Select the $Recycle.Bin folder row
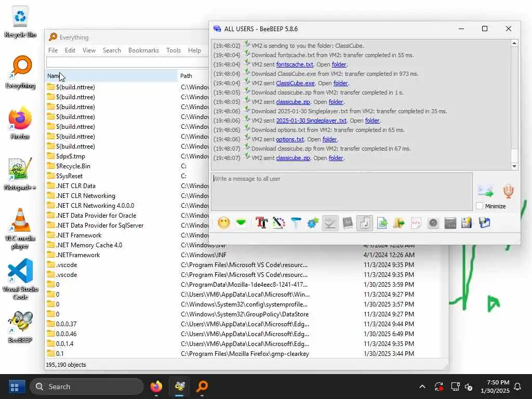This screenshot has width=532, height=399. 127,166
